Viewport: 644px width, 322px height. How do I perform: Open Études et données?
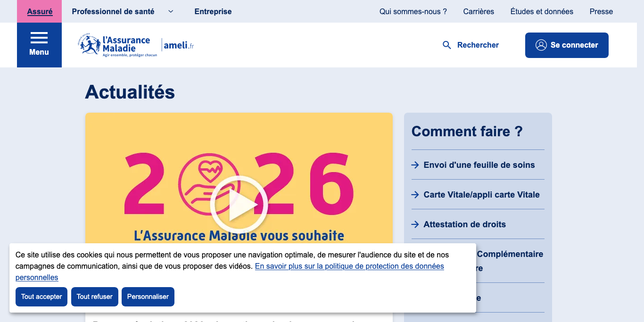pos(542,11)
